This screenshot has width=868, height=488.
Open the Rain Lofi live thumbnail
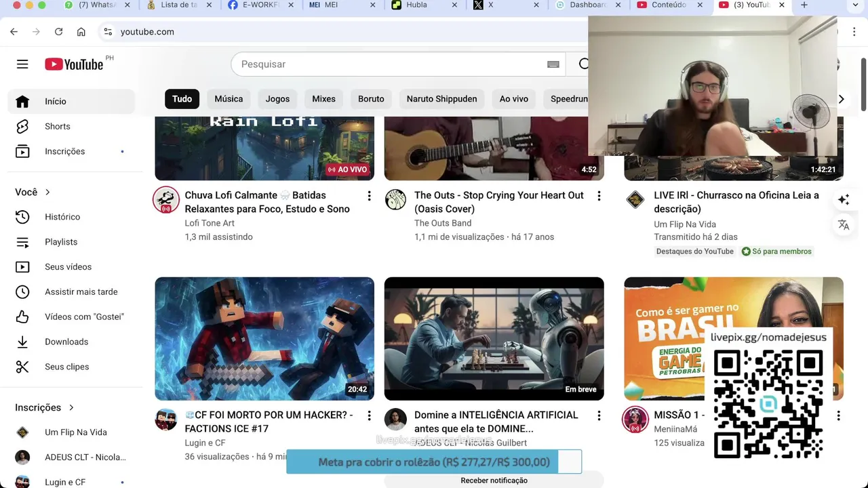pos(264,148)
